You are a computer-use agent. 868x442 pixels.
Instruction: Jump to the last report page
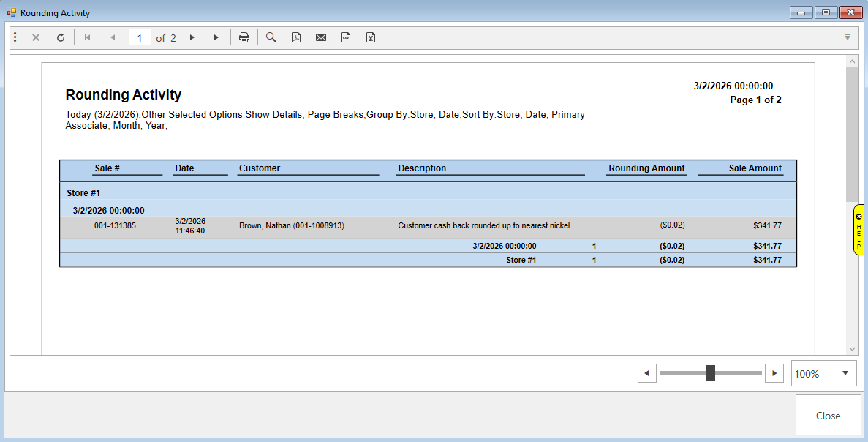[216, 37]
